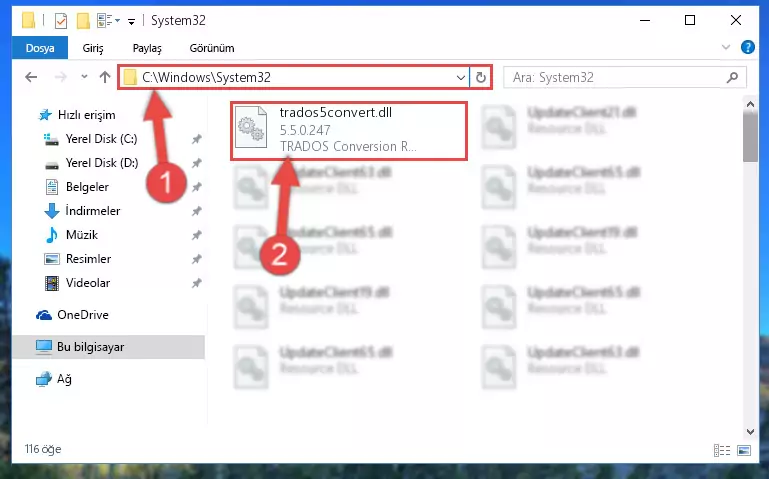Screen dimensions: 769x479
Task: Open the Dosya menu
Action: [x=40, y=48]
